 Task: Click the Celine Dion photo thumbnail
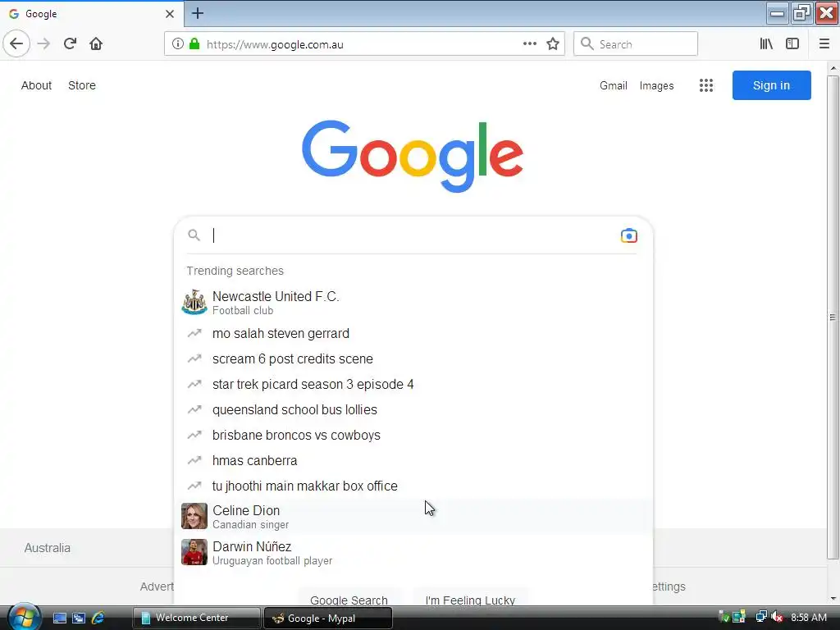[194, 517]
